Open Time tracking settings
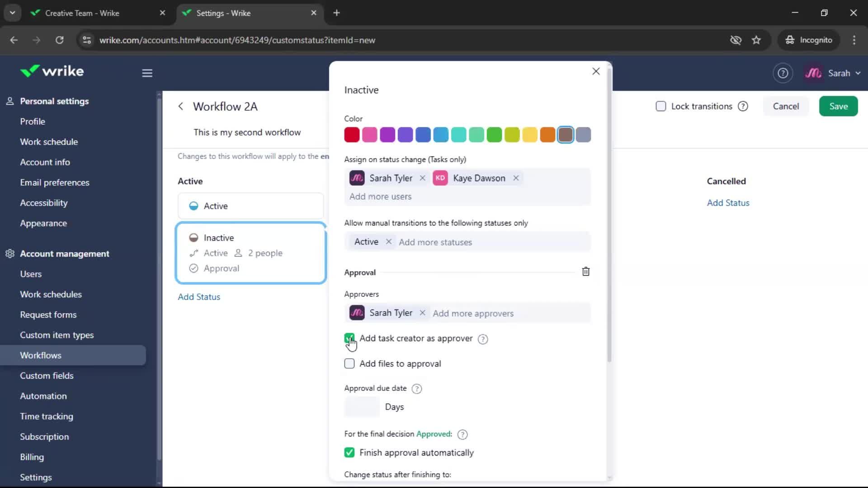Viewport: 868px width, 488px height. pos(47,416)
